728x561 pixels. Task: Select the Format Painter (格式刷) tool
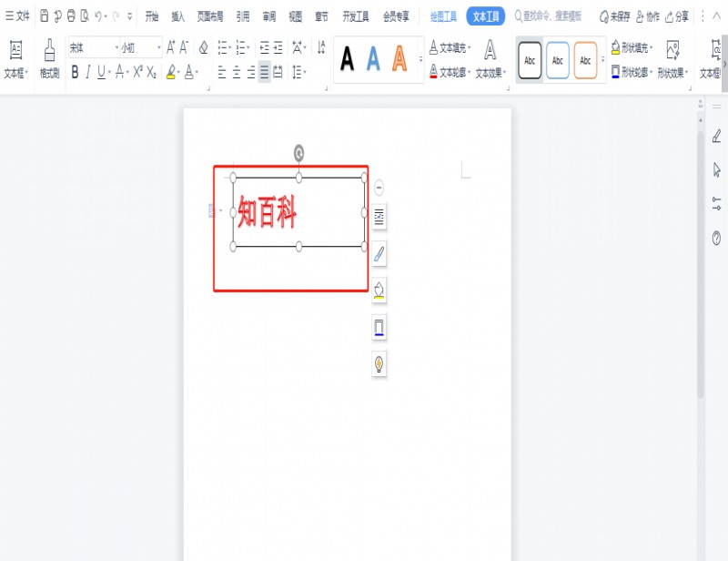[49, 59]
